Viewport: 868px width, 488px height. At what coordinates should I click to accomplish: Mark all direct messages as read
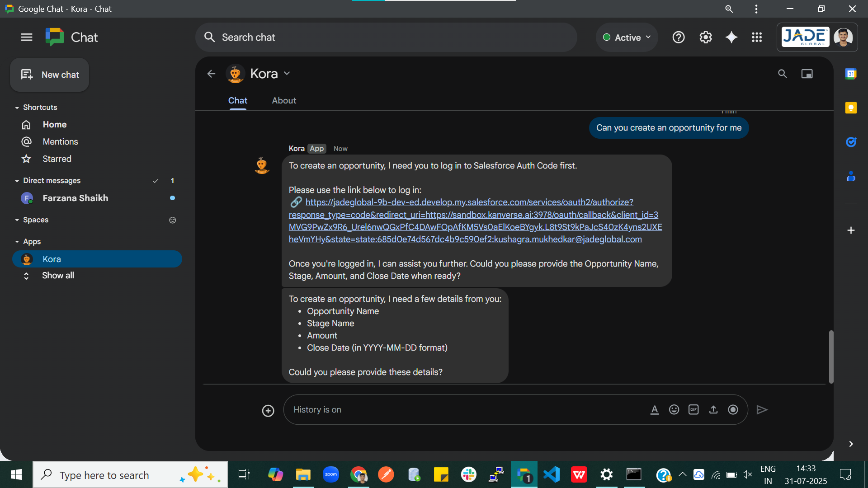[156, 180]
